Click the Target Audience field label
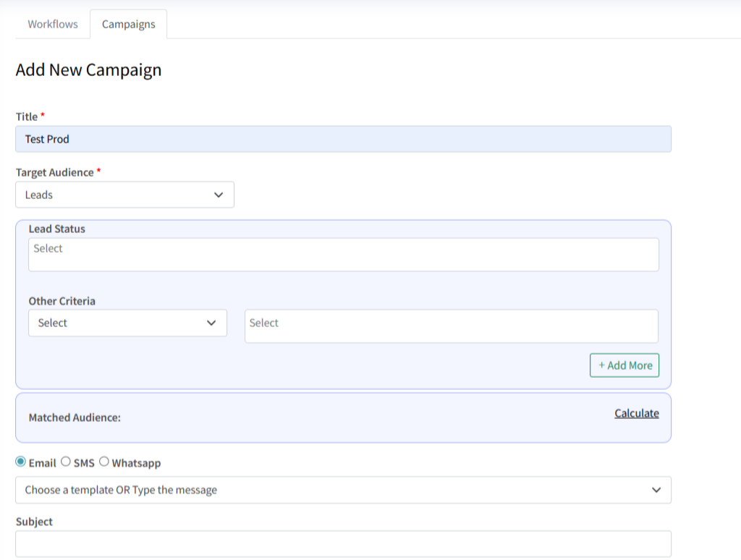Screen dimensions: 741x560 click(x=55, y=172)
